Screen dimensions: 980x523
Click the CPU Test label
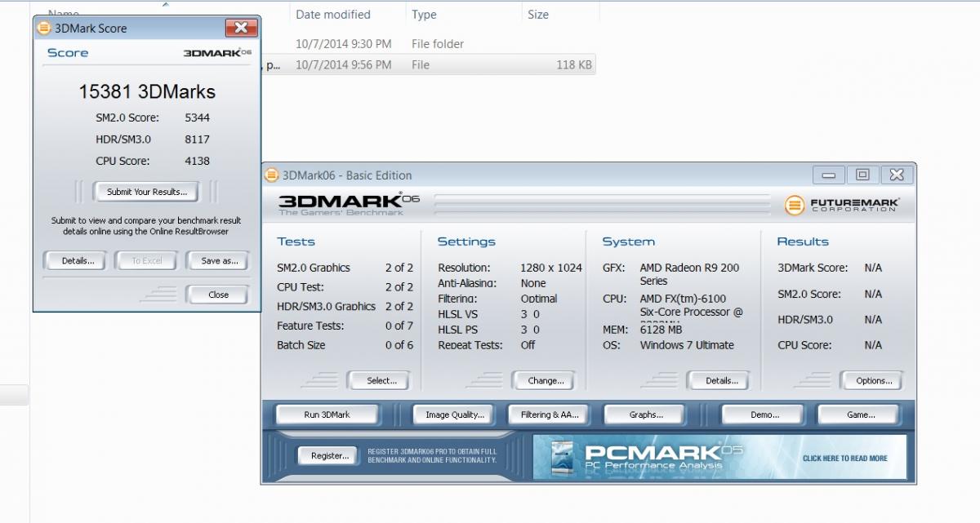pyautogui.click(x=301, y=287)
